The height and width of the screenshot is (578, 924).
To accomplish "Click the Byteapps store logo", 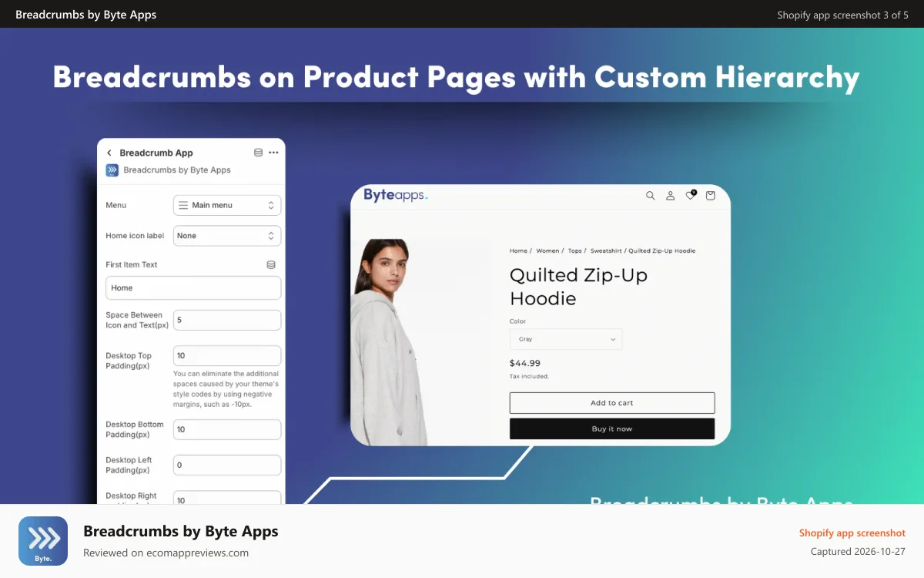I will click(x=396, y=195).
